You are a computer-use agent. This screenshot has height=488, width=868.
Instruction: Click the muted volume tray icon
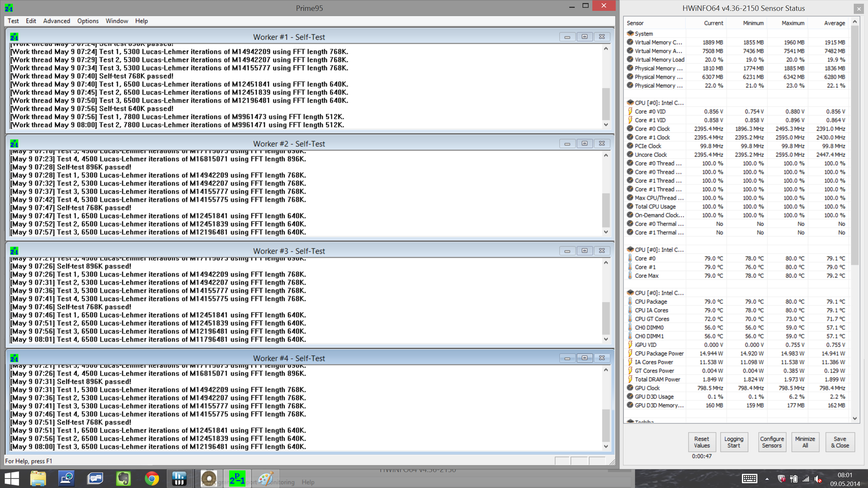[818, 479]
